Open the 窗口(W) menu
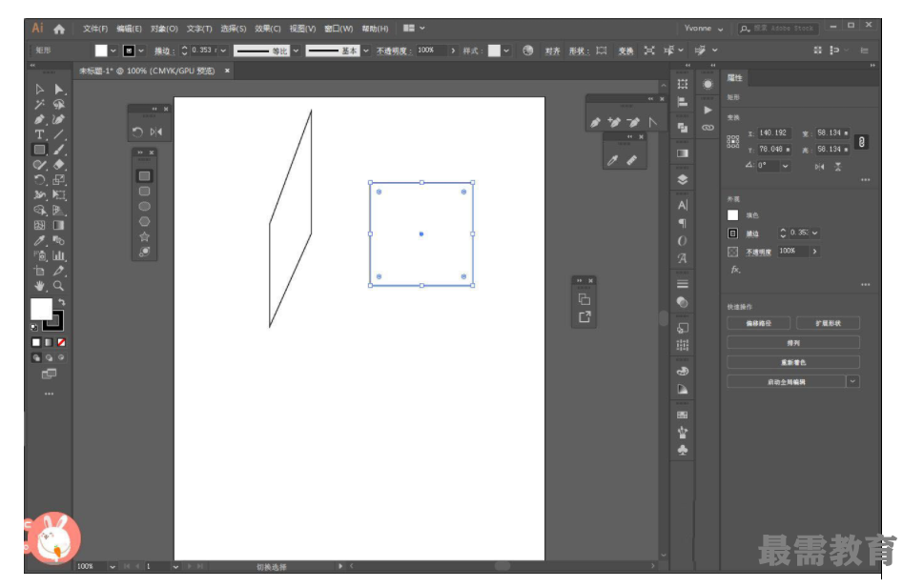This screenshot has height=588, width=903. click(x=339, y=29)
